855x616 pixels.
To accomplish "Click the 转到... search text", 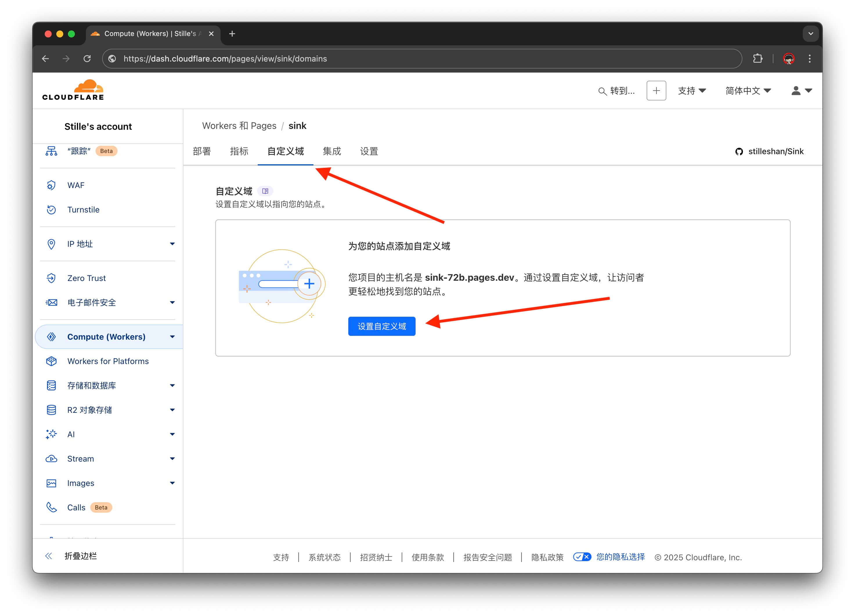I will tap(622, 91).
